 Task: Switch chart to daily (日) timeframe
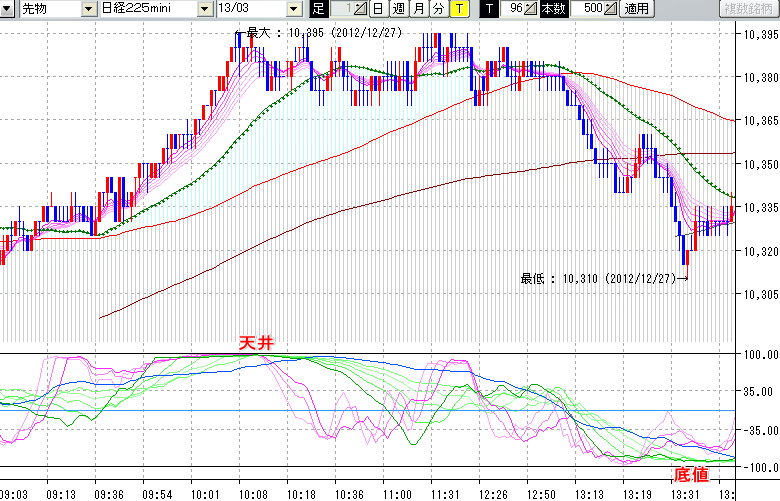tap(377, 9)
